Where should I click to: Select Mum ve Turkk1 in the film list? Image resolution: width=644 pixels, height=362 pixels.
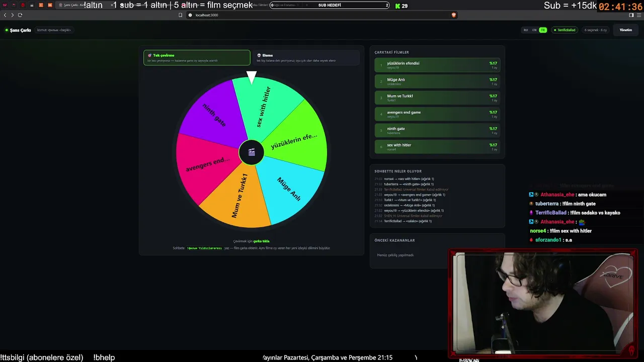pyautogui.click(x=438, y=98)
